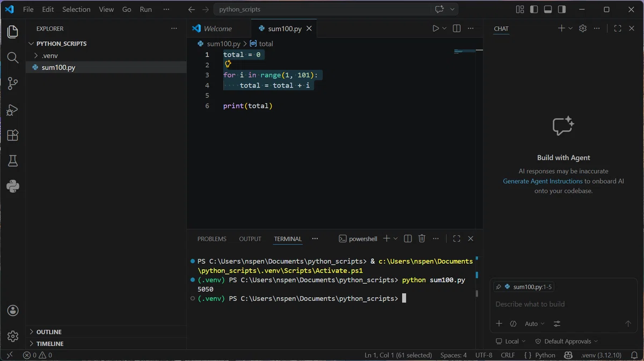Change CRLF end of line sequence

[x=508, y=355]
